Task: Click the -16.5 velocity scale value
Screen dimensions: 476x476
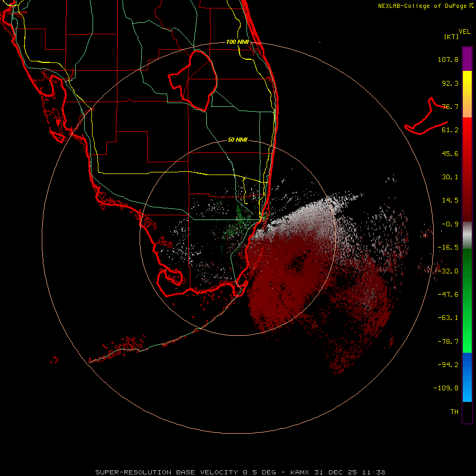Action: click(448, 248)
